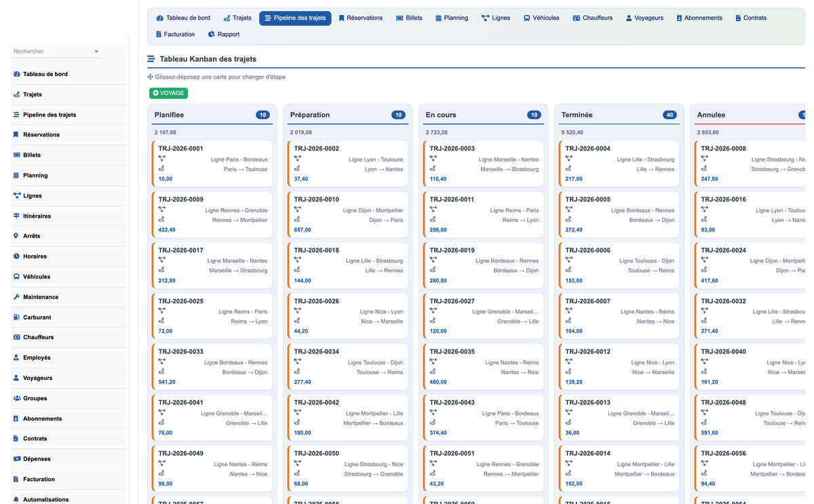Click the Pipeline des trajets icon in the sidebar
The width and height of the screenshot is (814, 504).
click(x=16, y=115)
